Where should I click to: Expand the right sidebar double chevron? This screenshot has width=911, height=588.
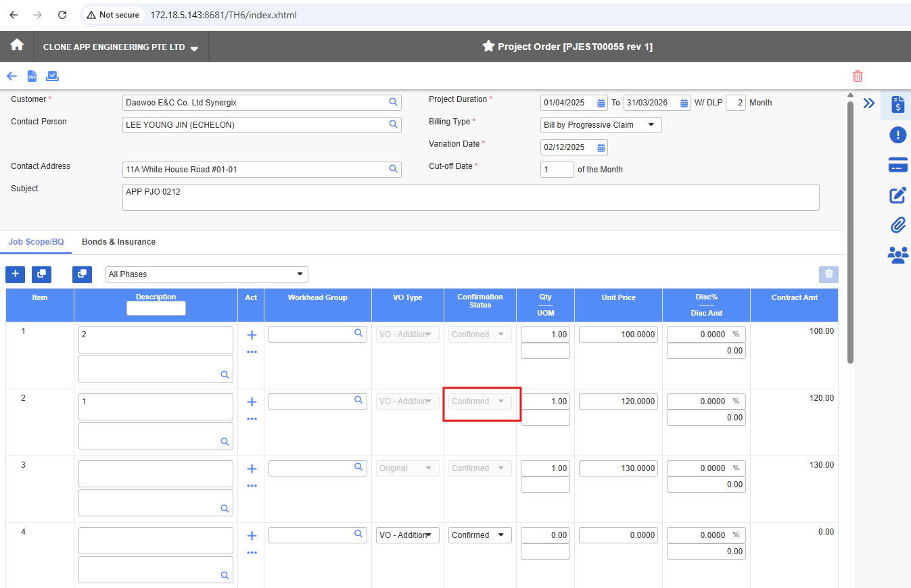[869, 103]
